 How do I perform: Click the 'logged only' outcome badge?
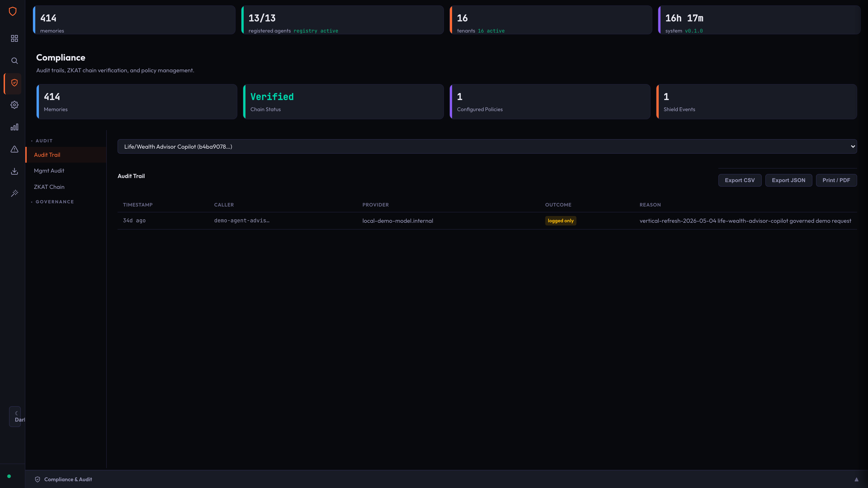click(560, 221)
